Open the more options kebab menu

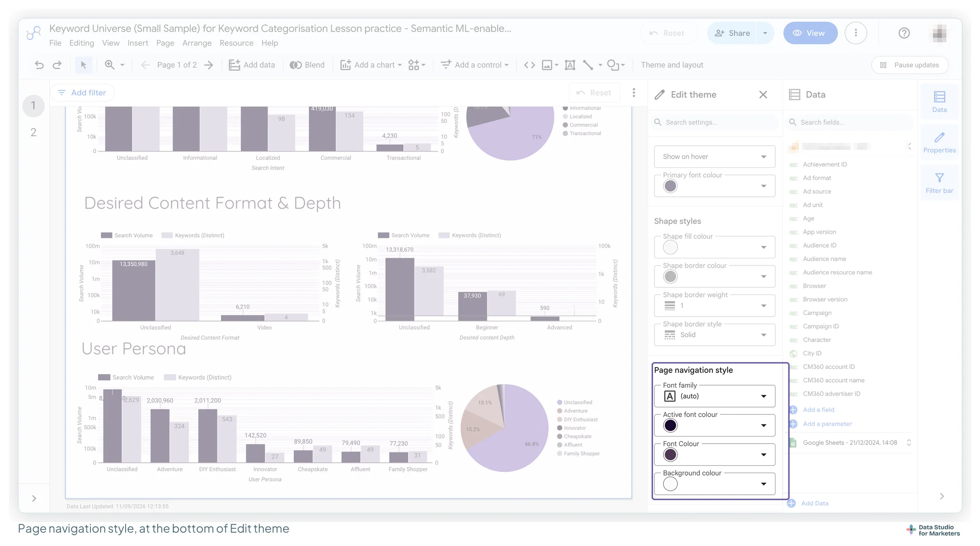856,33
